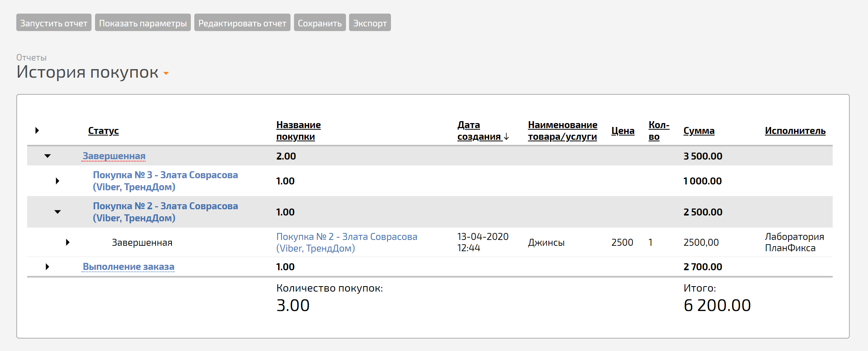Click the Запустить отчет button
The width and height of the screenshot is (868, 351).
pyautogui.click(x=54, y=23)
